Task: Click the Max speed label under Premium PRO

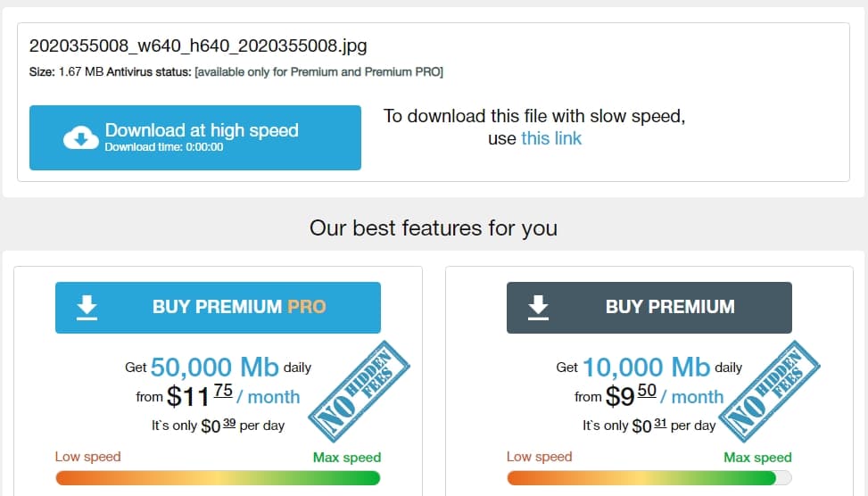Action: click(347, 458)
